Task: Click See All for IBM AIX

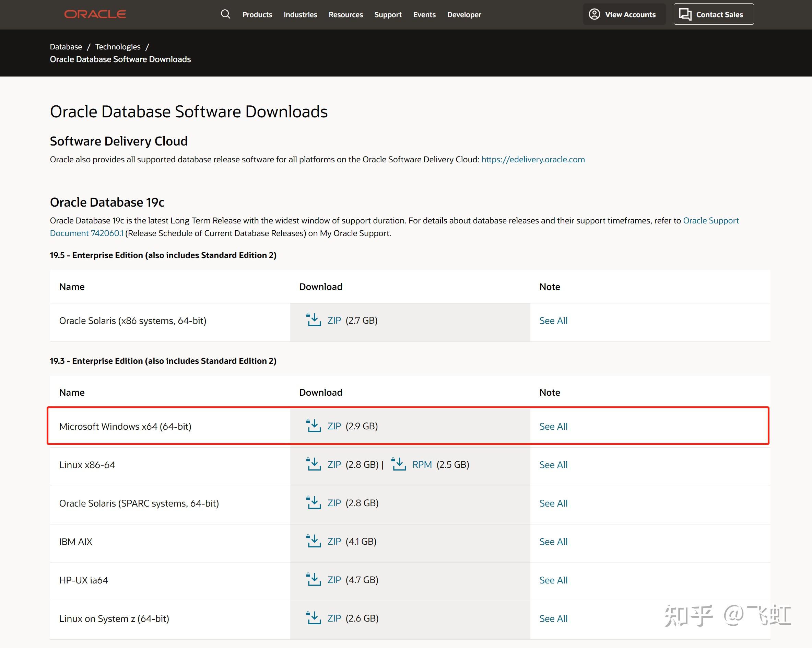Action: tap(553, 542)
